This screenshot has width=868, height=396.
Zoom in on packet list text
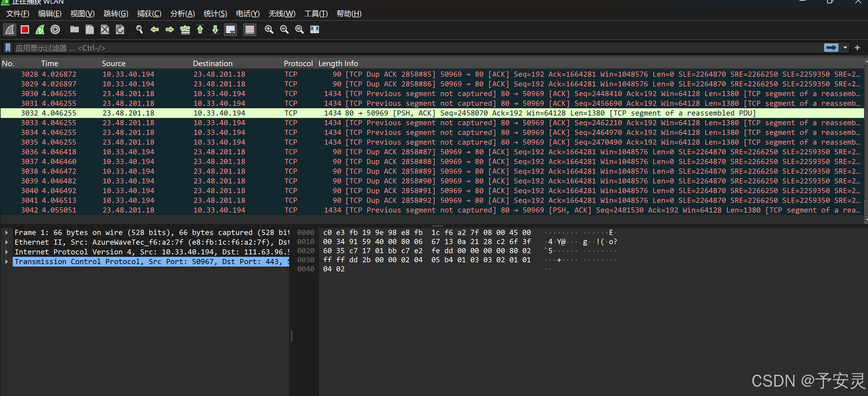[x=269, y=30]
